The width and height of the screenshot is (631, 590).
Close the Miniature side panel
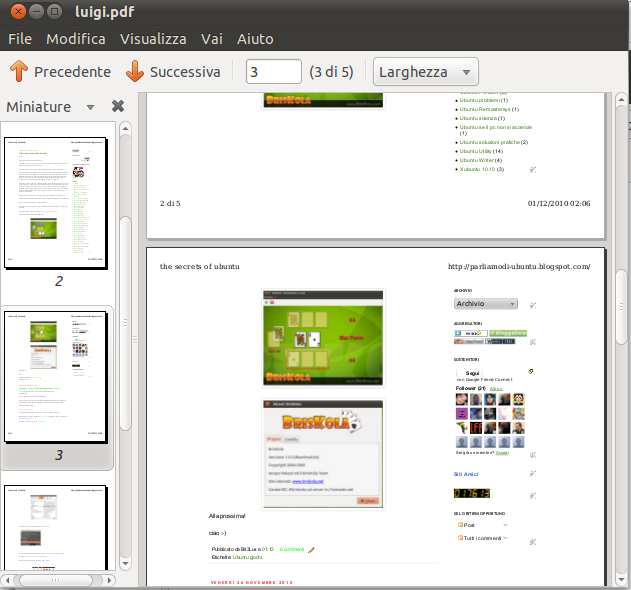(118, 106)
